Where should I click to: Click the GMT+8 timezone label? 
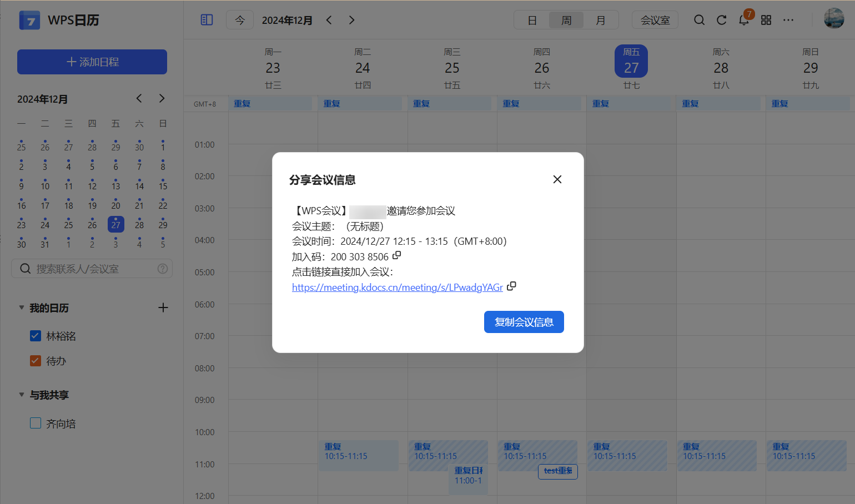(x=205, y=104)
